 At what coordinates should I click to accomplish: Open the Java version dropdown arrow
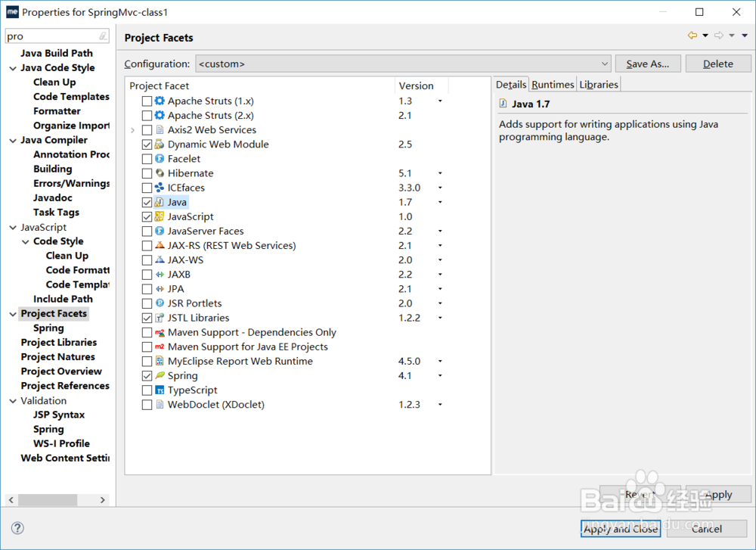(440, 202)
